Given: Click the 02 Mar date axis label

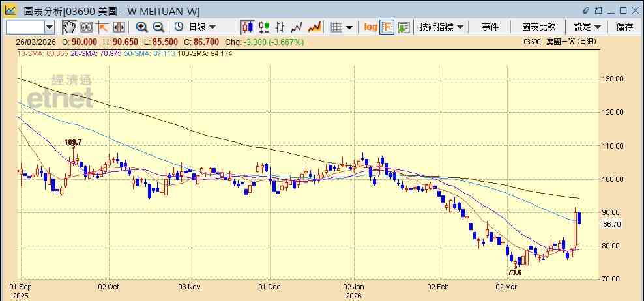Looking at the screenshot, I should (507, 287).
